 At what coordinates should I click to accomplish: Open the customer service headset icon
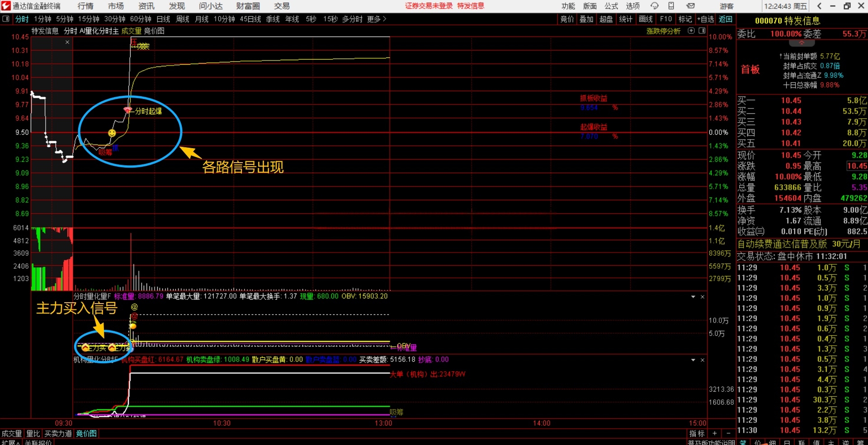[x=654, y=6]
